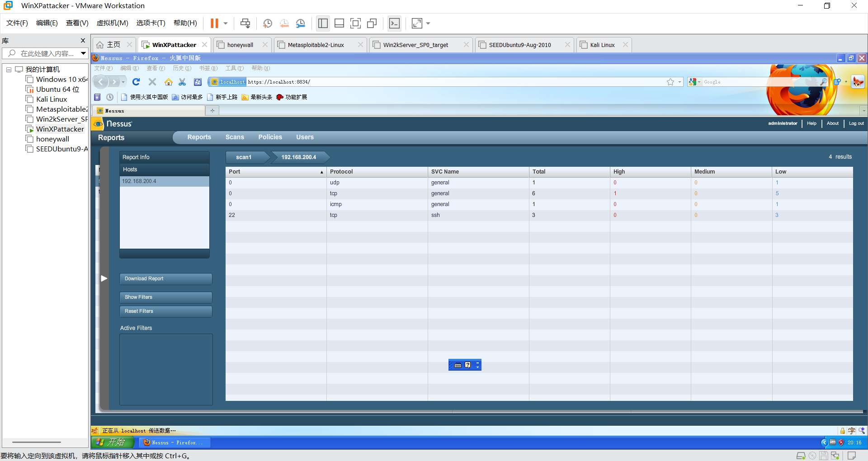Open the Google search engine selector dropdown
Image resolution: width=868 pixels, height=461 pixels.
[694, 82]
